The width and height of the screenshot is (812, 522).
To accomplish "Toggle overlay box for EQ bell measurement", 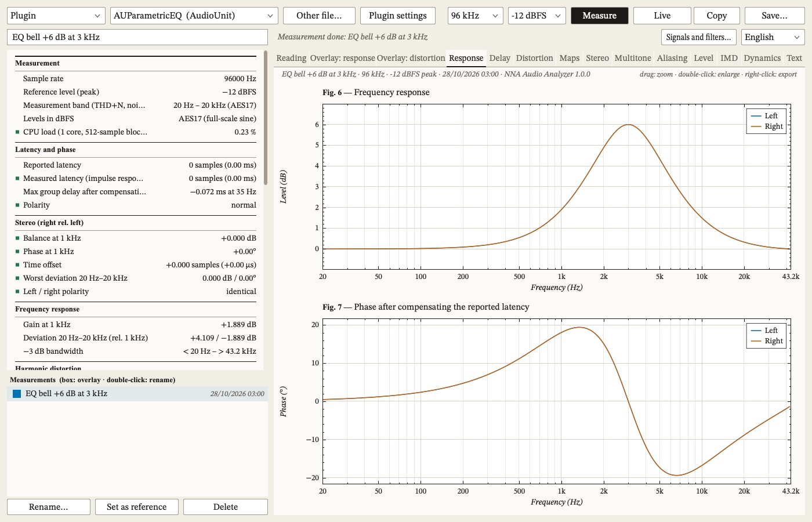I will (x=17, y=394).
